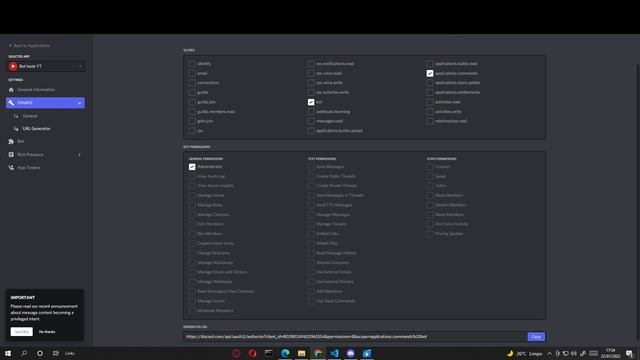The image size is (640, 360).
Task: Check the webhook.incoming scope checkbox
Action: pos(311,111)
